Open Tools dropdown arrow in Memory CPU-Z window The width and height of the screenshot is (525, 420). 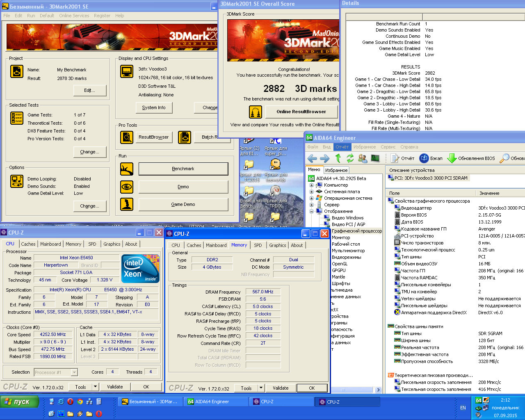click(x=261, y=388)
